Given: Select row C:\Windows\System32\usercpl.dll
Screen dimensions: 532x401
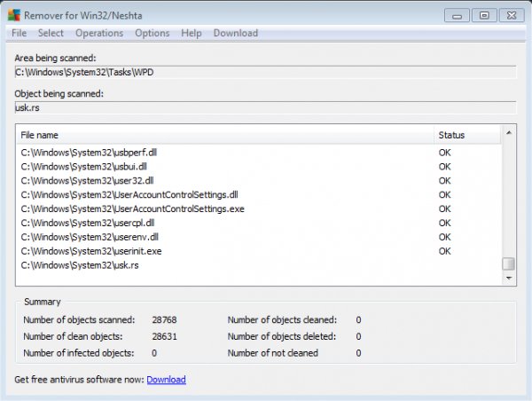Looking at the screenshot, I should tap(259, 223).
